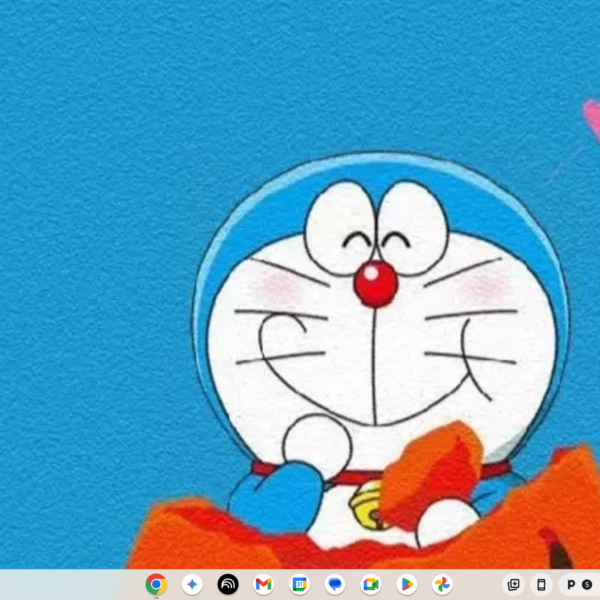The width and height of the screenshot is (600, 600).
Task: Open the Google Play Store
Action: coord(407,584)
